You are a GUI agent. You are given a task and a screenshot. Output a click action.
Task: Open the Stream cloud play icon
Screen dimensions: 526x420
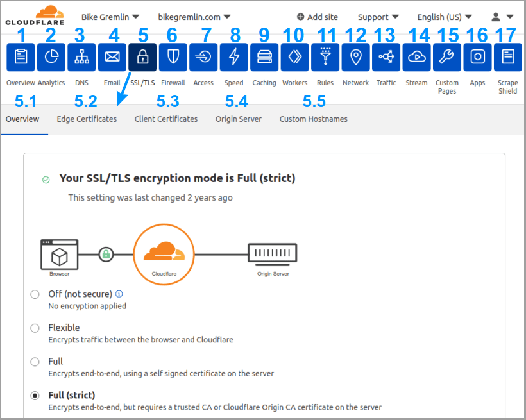pyautogui.click(x=417, y=57)
